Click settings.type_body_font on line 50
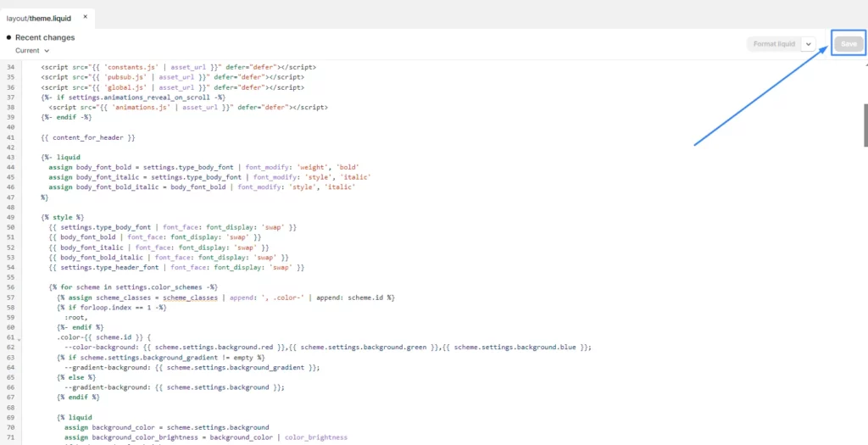 coord(106,227)
